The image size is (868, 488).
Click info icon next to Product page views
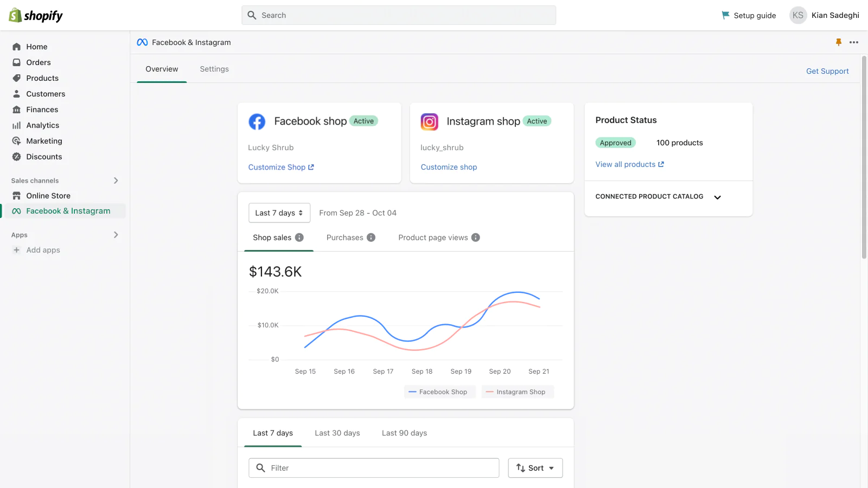[476, 237]
